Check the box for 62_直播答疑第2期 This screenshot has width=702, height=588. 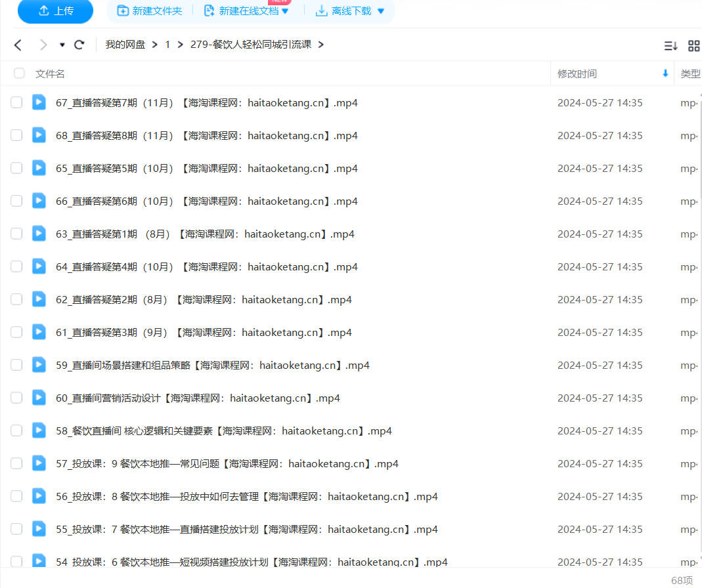[x=16, y=299]
